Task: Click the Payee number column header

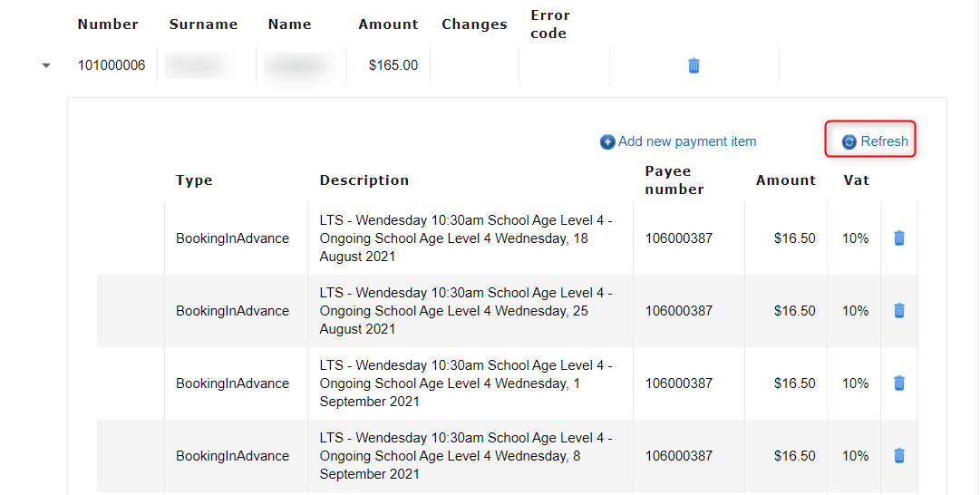Action: coord(674,180)
